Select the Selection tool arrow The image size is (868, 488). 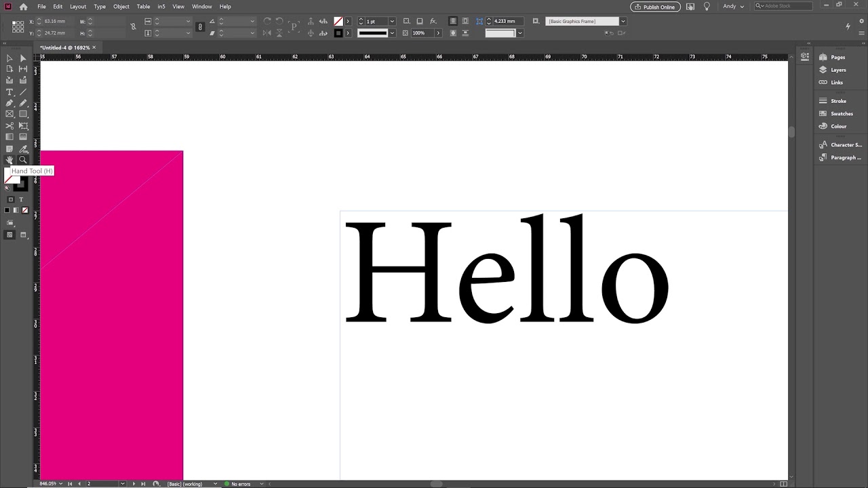tap(9, 58)
